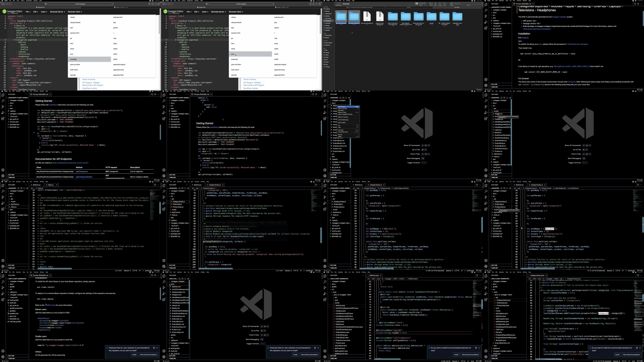Click the yellow lightbulb beside authNames line
Screen dimensions: 644x362
click(x=521, y=228)
